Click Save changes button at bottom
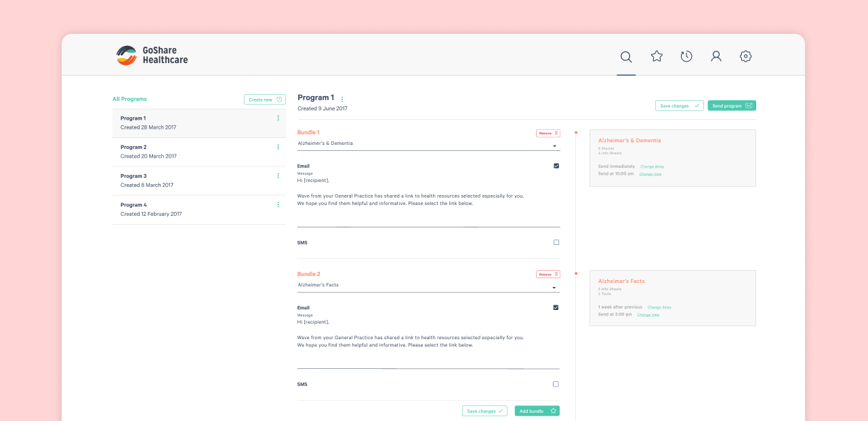Screen dimensions: 868x421 (x=484, y=411)
